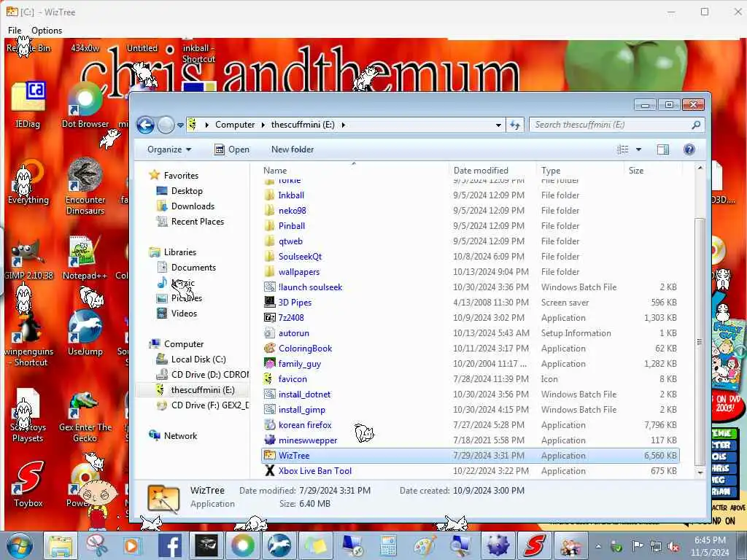
Task: Click the Notepad++ desktop shortcut
Action: (x=85, y=258)
